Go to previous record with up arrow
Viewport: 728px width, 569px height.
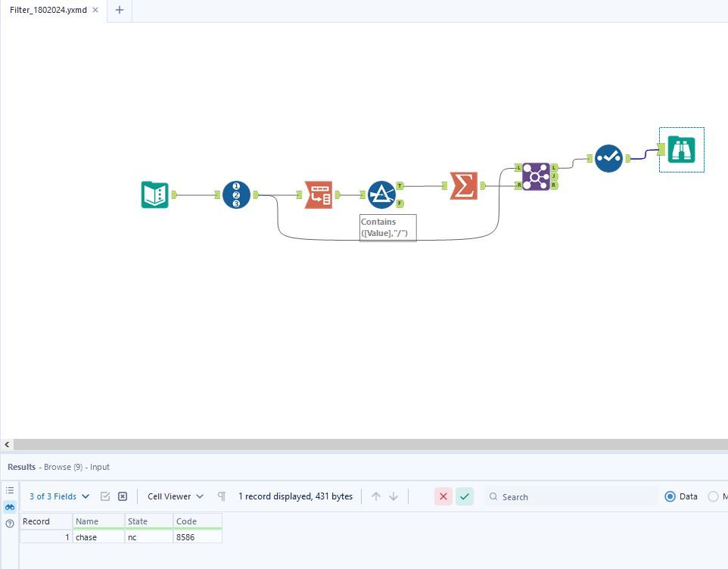[376, 496]
